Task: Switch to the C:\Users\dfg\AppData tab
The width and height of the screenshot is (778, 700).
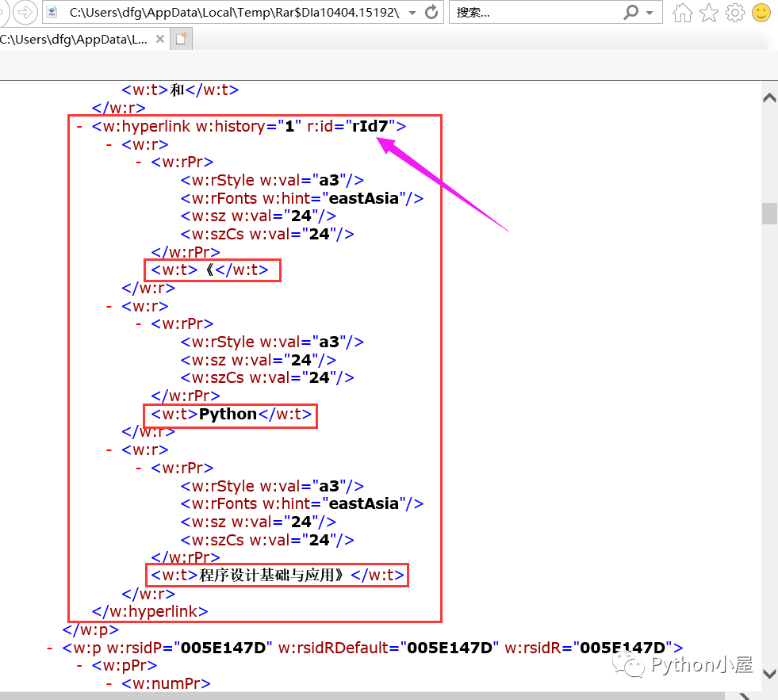Action: tap(75, 39)
